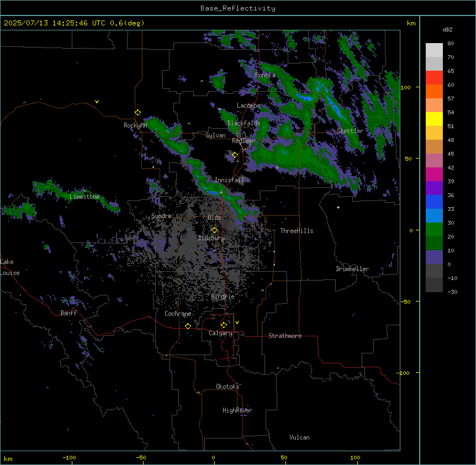Select the Sylvan label

[x=215, y=135]
